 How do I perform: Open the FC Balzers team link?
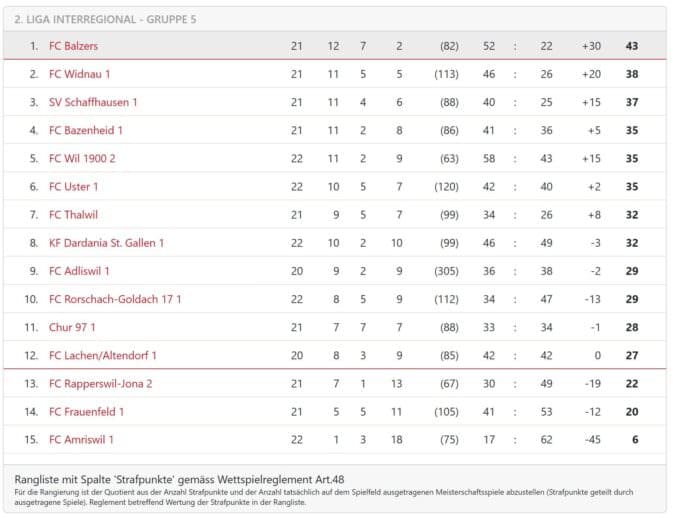click(x=73, y=46)
